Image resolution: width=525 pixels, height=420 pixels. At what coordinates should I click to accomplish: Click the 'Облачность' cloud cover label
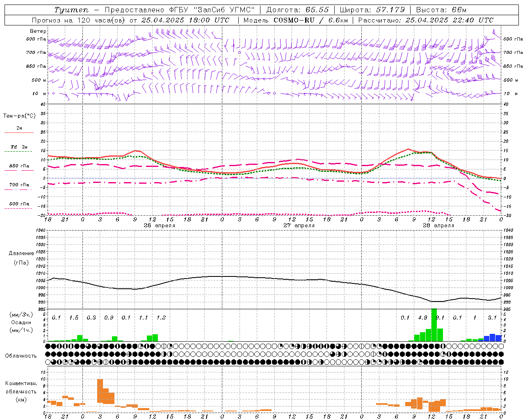click(21, 356)
